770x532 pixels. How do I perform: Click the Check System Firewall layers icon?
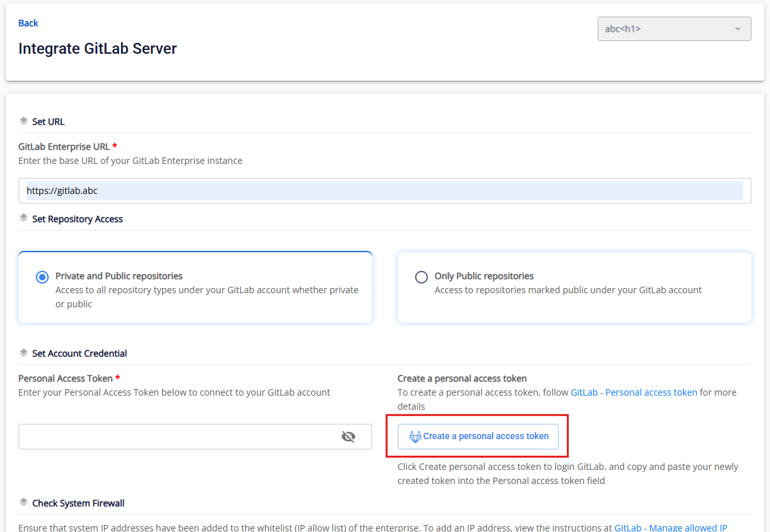24,503
